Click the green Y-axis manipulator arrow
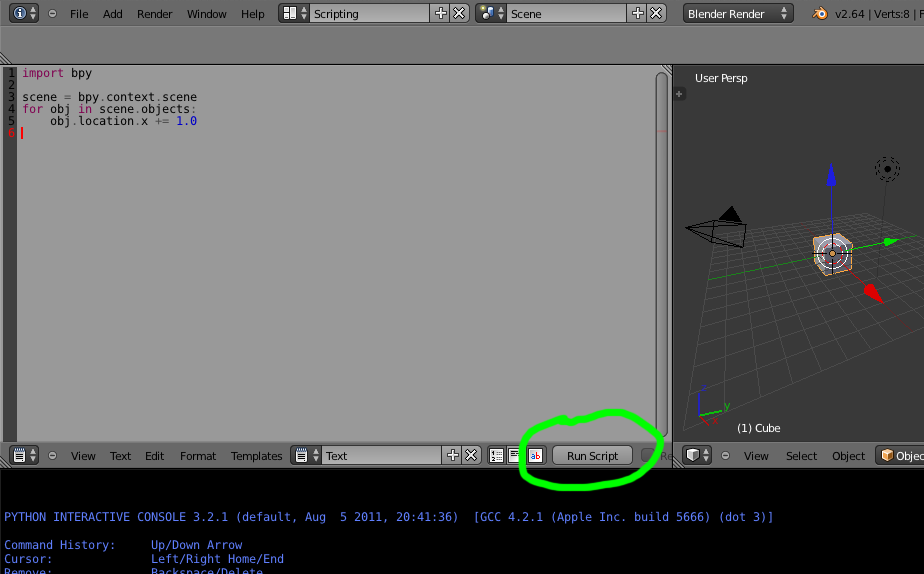This screenshot has height=574, width=924. (x=890, y=242)
